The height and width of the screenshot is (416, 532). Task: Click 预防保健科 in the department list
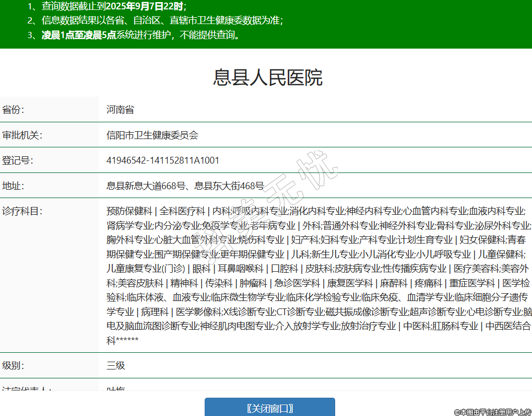tap(129, 211)
